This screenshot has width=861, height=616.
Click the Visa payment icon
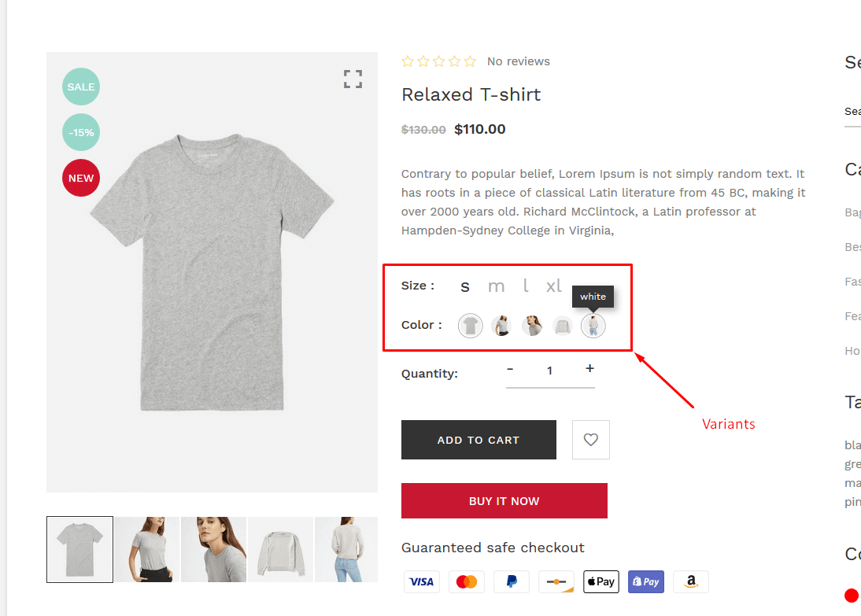click(422, 582)
